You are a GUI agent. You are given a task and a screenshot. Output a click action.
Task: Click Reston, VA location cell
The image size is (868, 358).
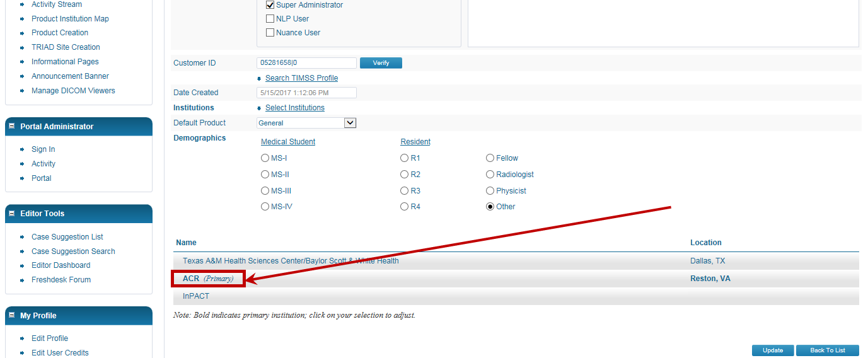pos(710,279)
